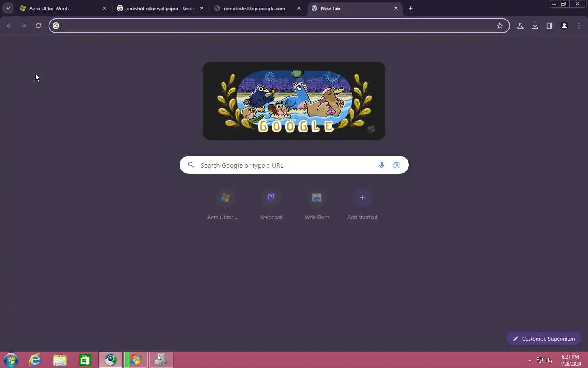Open the downloads tray icon
Viewport: 588px width, 368px height.
pos(535,26)
